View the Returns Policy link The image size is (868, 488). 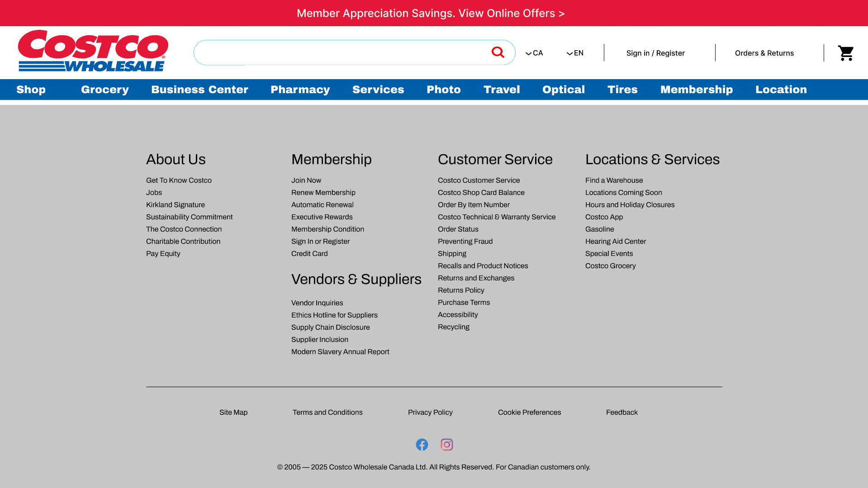(x=461, y=290)
